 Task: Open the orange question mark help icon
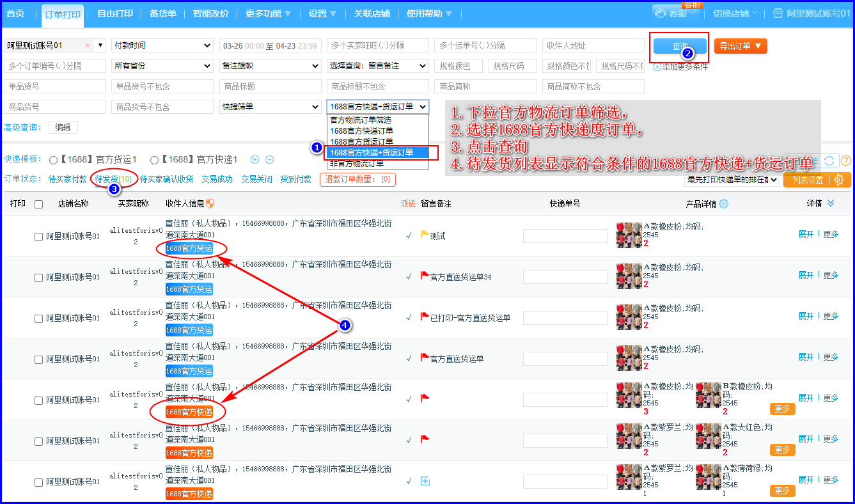coord(846,161)
